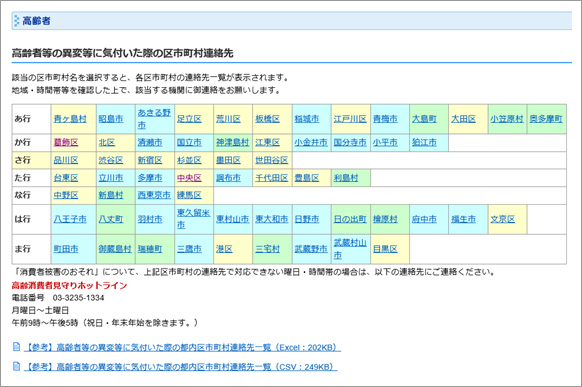The image size is (582, 387).
Task: Choose the 小笠原村 link
Action: click(507, 119)
